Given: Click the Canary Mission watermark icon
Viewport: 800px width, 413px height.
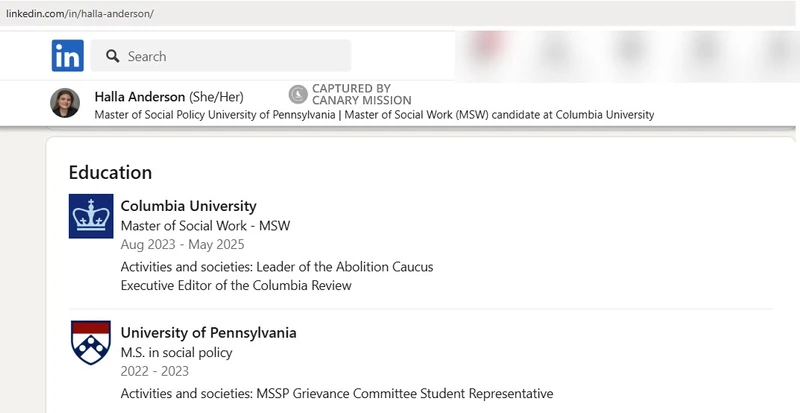Looking at the screenshot, I should pyautogui.click(x=298, y=94).
